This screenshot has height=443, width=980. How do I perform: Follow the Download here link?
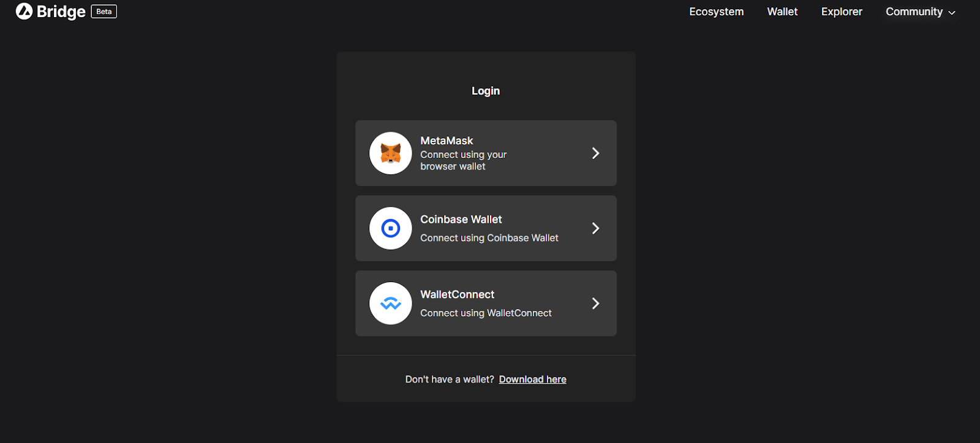533,379
